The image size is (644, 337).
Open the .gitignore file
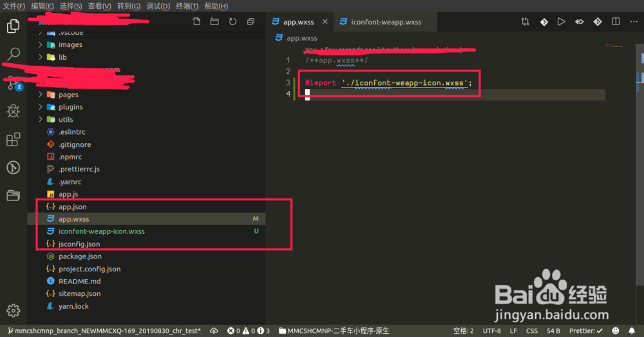click(147, 144)
